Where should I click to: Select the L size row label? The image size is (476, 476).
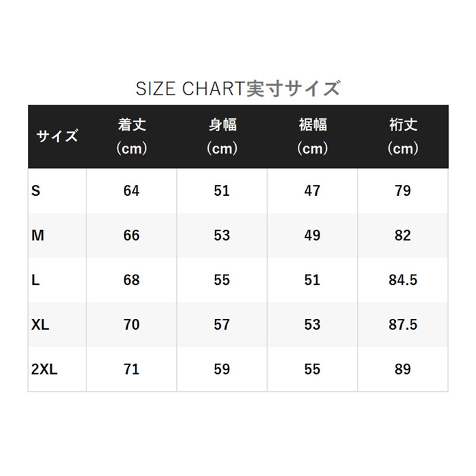pyautogui.click(x=35, y=280)
